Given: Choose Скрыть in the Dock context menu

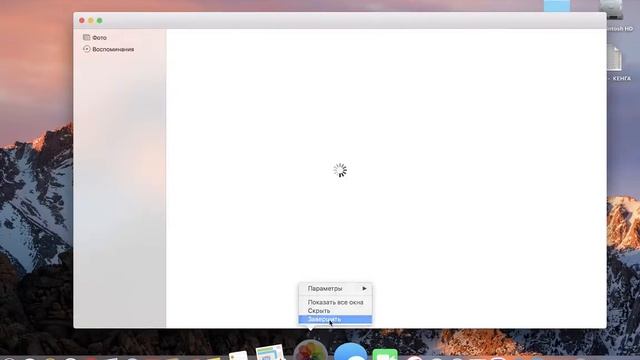Looking at the screenshot, I should [335, 311].
